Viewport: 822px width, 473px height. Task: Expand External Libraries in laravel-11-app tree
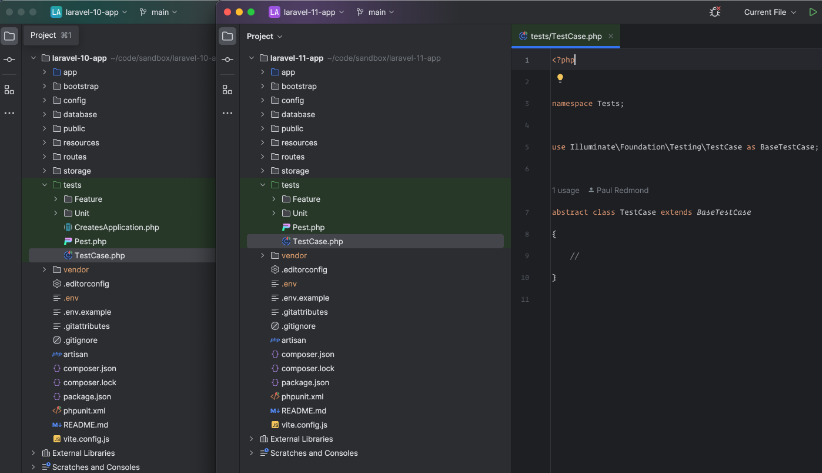point(252,439)
